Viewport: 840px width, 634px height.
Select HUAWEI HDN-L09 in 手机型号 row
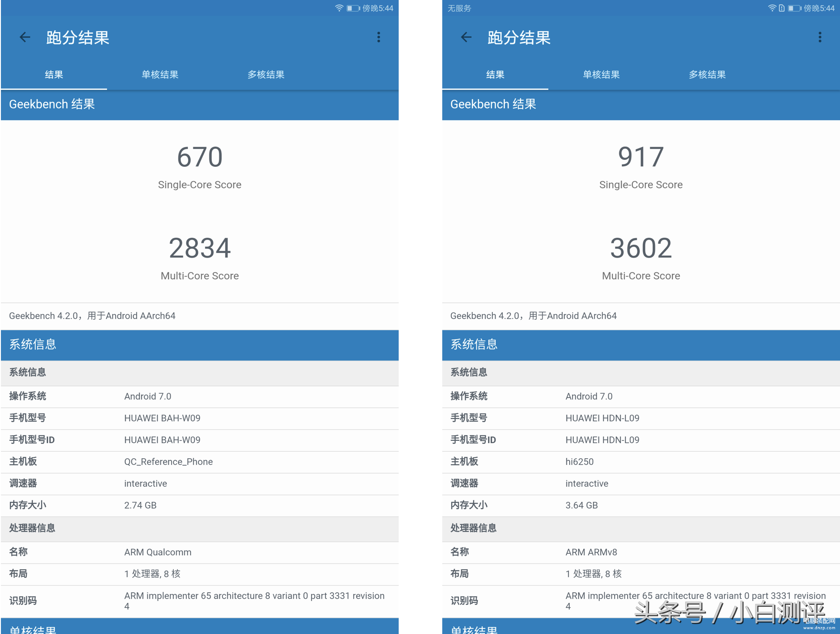tap(602, 418)
